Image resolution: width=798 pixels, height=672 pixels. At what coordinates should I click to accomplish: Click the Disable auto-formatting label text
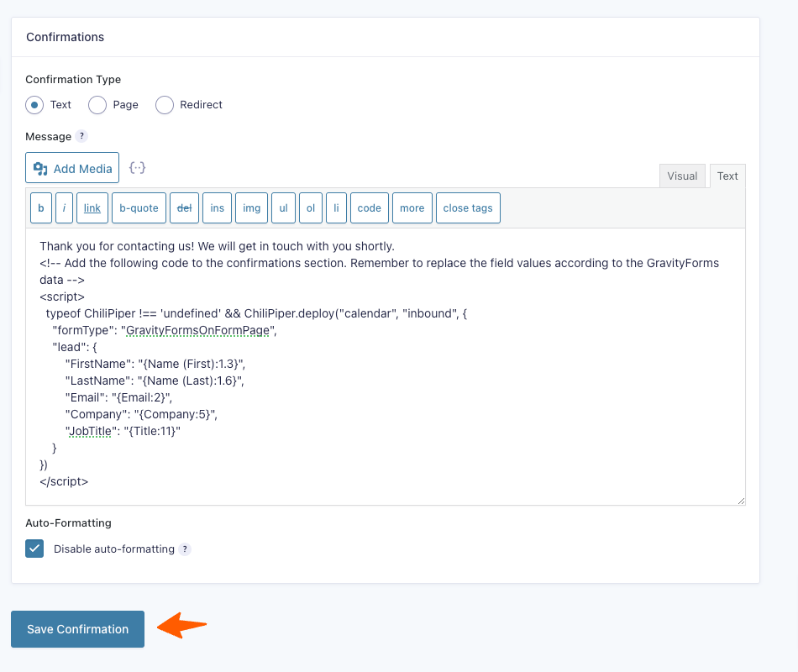click(114, 549)
